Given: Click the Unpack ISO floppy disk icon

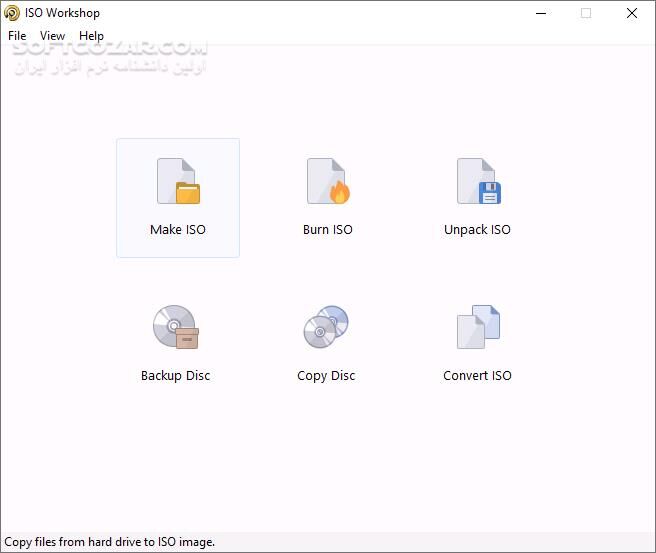Looking at the screenshot, I should [x=478, y=182].
